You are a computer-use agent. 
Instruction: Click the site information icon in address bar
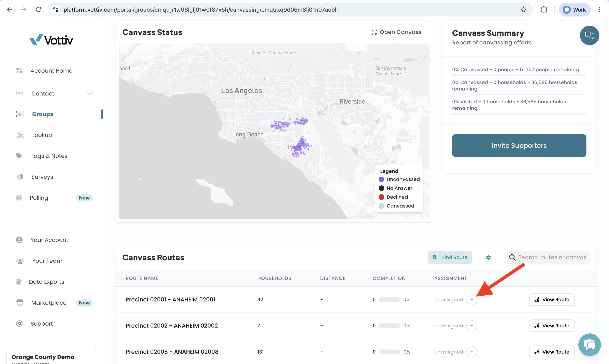(x=56, y=10)
